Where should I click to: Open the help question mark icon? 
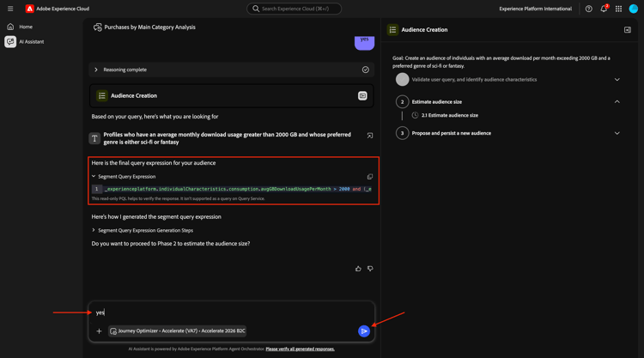[588, 9]
